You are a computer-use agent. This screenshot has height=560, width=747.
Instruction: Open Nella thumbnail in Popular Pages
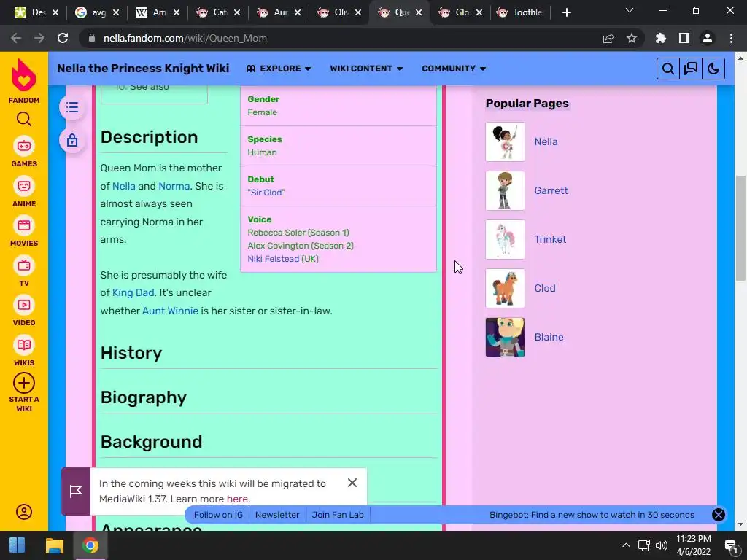[505, 142]
